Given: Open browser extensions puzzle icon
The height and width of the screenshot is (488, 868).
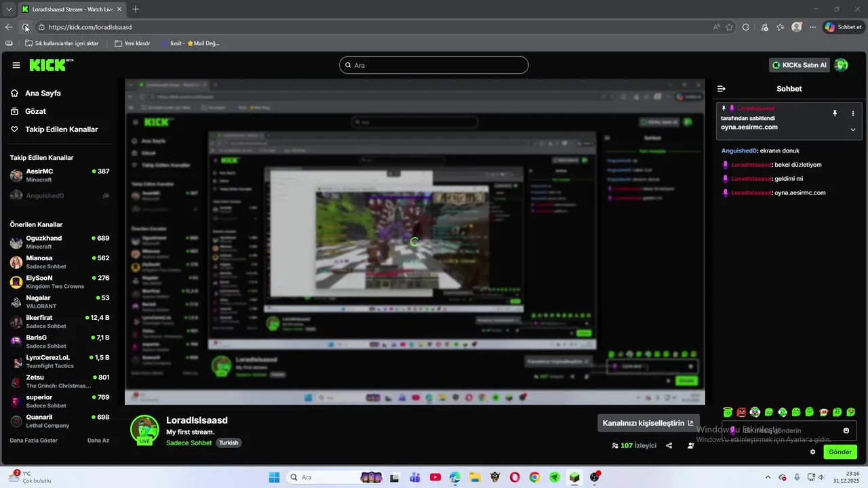Looking at the screenshot, I should pyautogui.click(x=745, y=27).
